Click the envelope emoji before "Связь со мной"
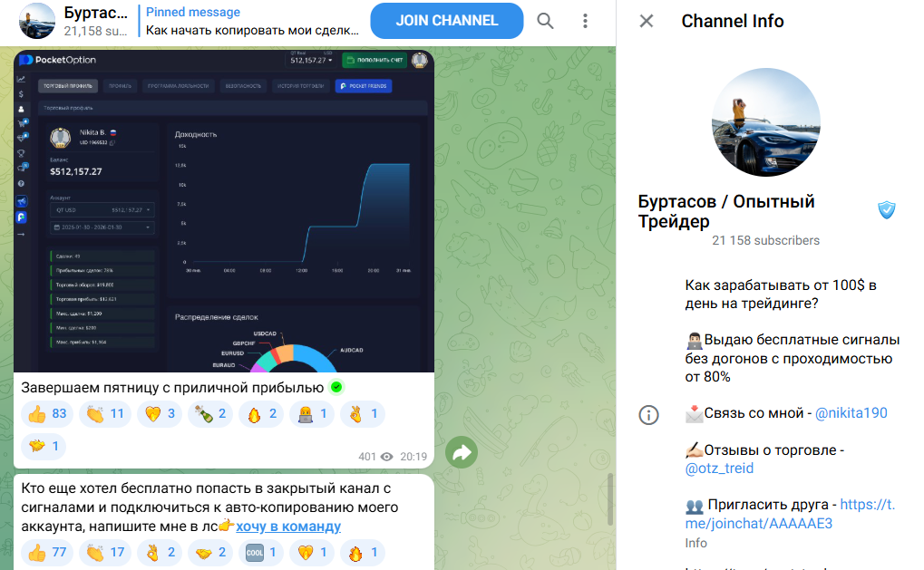Screen dimensions: 924x570 click(x=695, y=413)
